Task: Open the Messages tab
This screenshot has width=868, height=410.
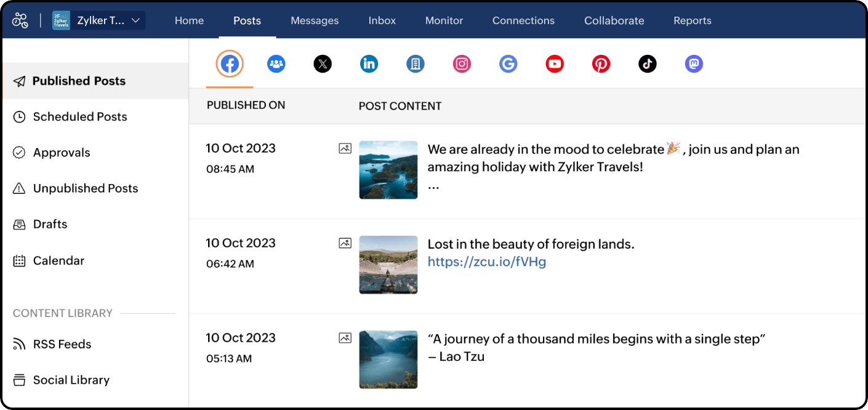Action: tap(314, 20)
